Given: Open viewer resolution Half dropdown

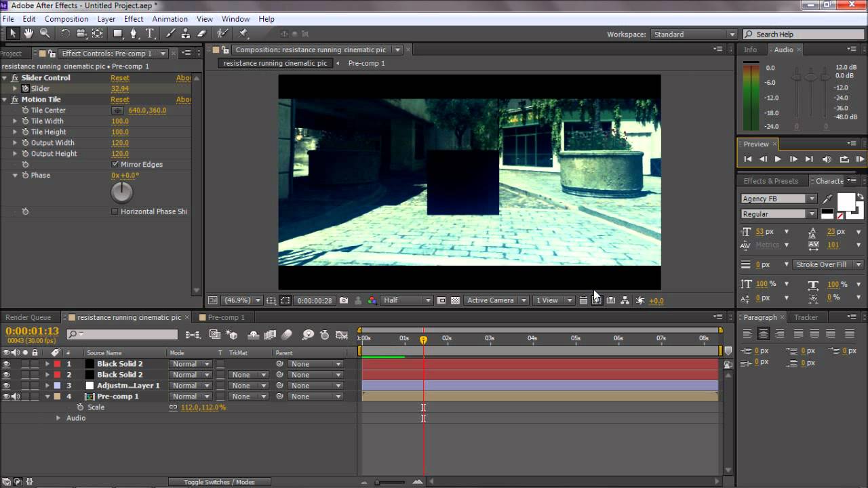Looking at the screenshot, I should 407,300.
